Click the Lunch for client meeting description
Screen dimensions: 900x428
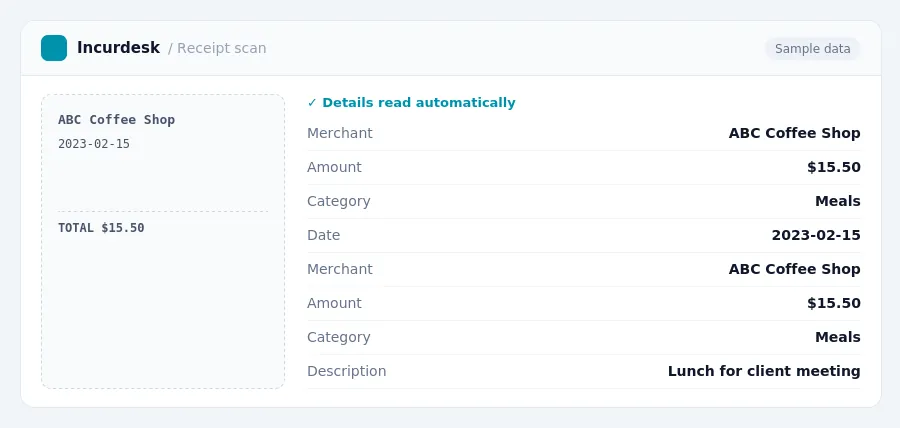click(764, 371)
